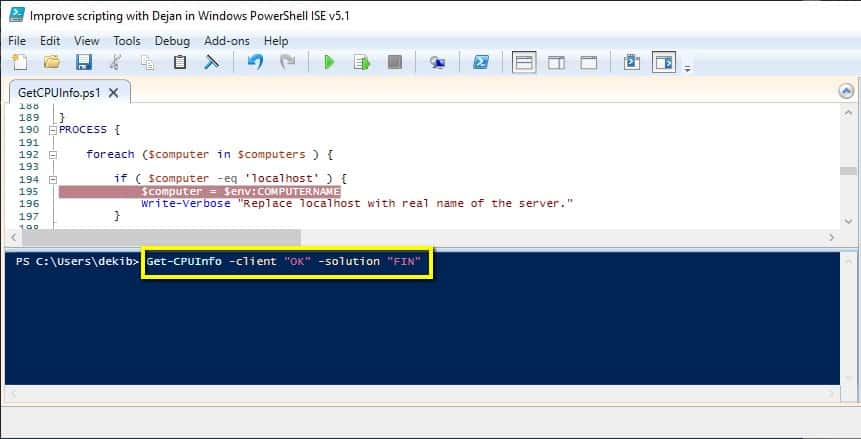Run script with green play icon

(x=329, y=62)
